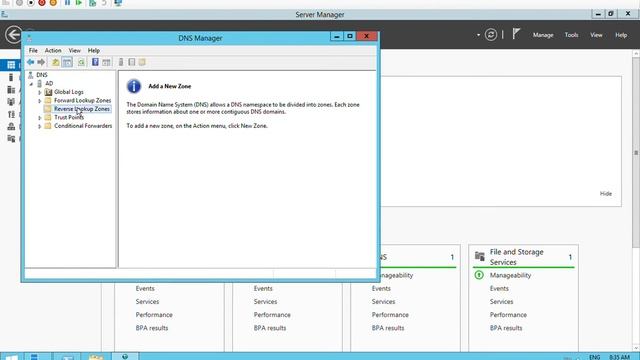This screenshot has width=640, height=360.
Task: Open the File menu in DNS Manager
Action: point(33,51)
